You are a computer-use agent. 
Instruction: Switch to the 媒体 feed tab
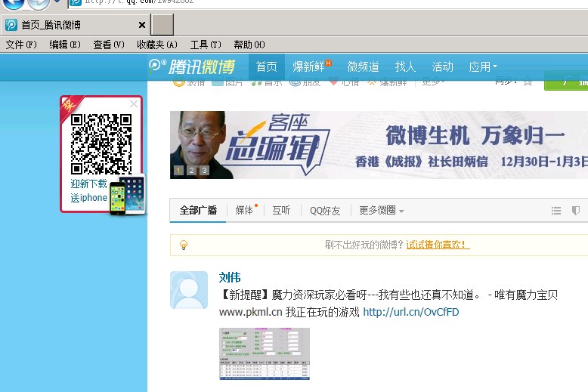246,211
